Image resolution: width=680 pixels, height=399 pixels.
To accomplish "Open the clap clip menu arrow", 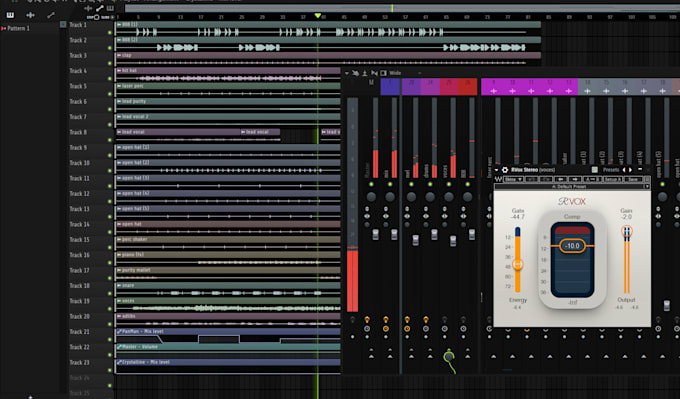I will (119, 56).
